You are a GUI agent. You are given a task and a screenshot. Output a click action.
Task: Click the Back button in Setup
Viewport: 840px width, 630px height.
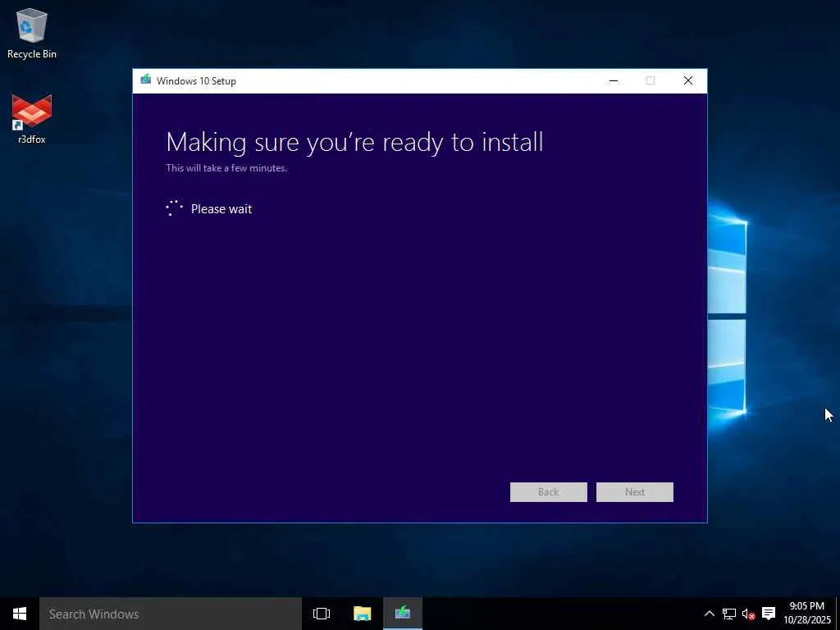point(548,492)
